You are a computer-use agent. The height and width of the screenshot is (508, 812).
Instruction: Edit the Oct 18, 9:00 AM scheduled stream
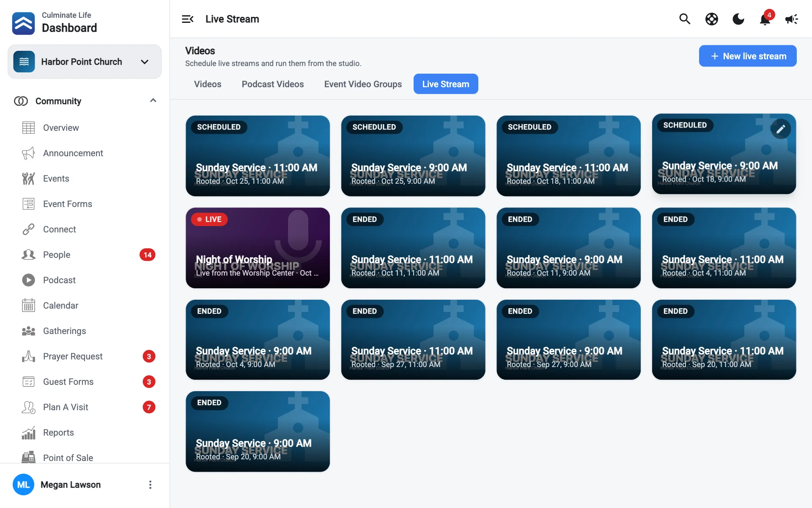pyautogui.click(x=781, y=129)
